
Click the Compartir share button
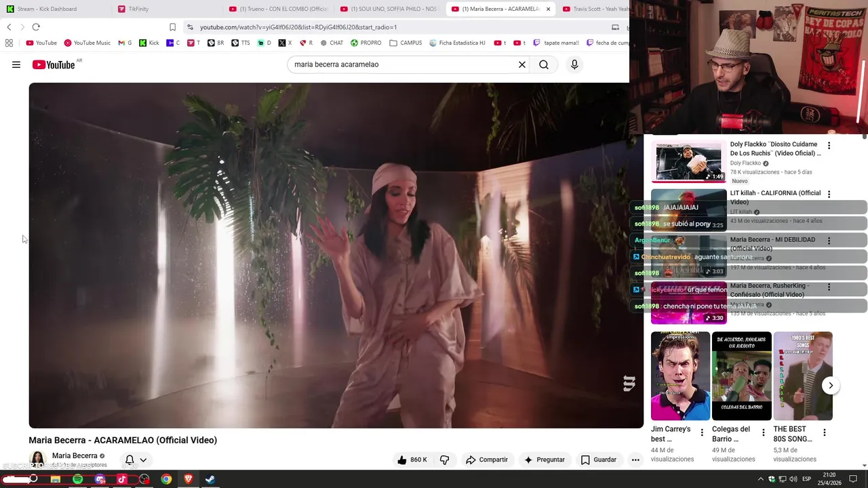(486, 460)
